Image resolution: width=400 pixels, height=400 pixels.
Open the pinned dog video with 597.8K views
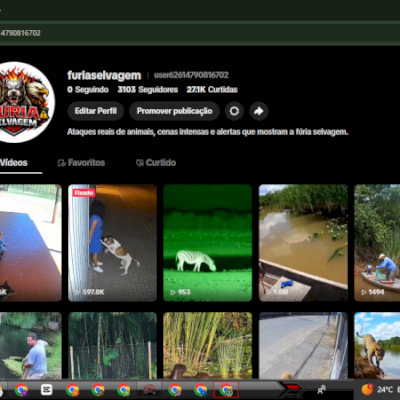[x=112, y=243]
